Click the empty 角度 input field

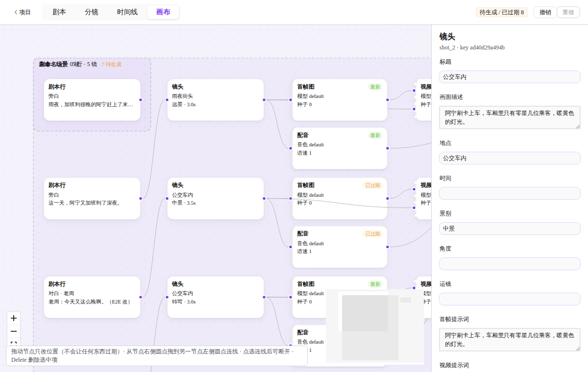tap(510, 264)
